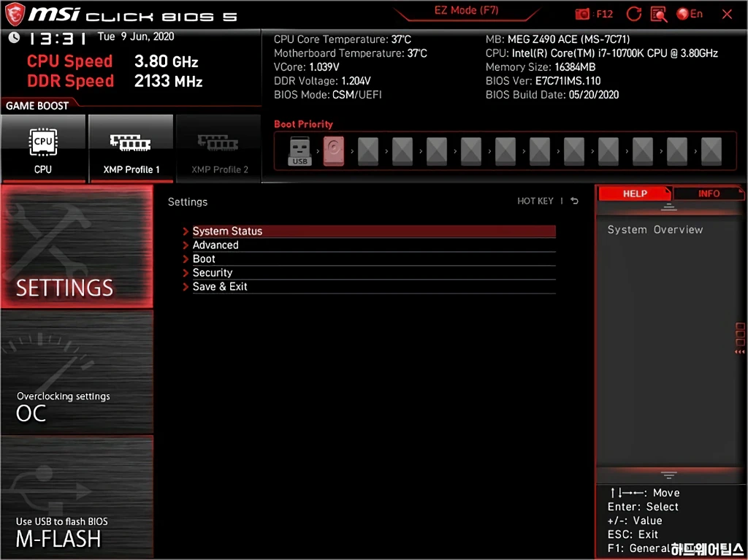Viewport: 748px width, 560px height.
Task: Open the M-FLASH panel
Action: [x=77, y=497]
